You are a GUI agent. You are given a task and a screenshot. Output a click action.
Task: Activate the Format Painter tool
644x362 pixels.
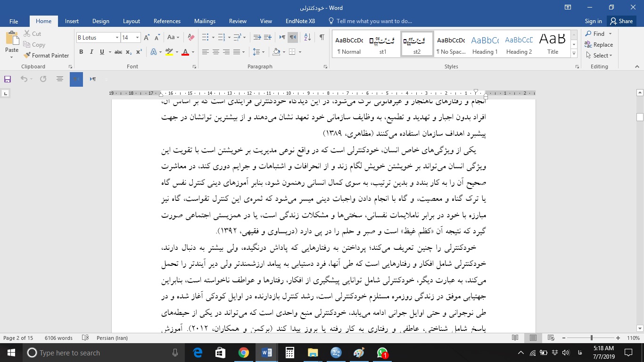point(46,55)
